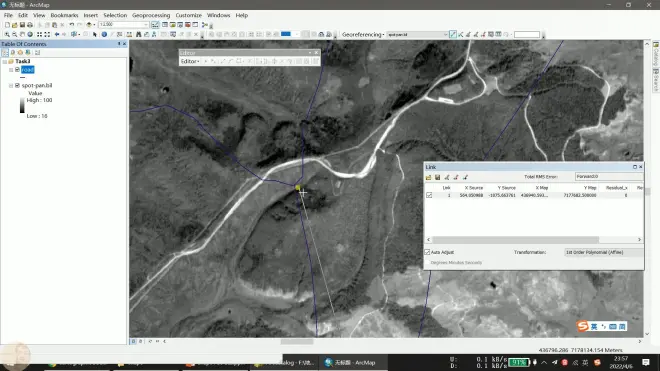Click the Y Map column header
This screenshot has height=371, width=660.
[x=590, y=188]
